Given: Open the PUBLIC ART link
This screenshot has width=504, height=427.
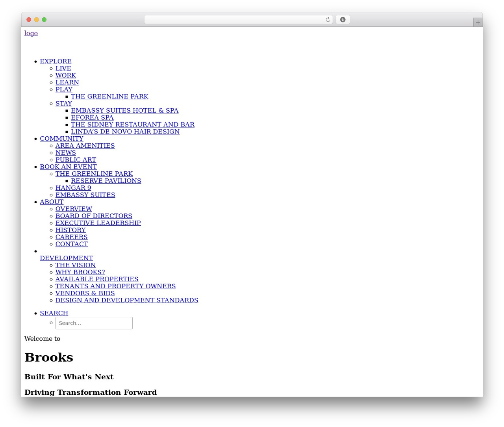Looking at the screenshot, I should pos(76,160).
